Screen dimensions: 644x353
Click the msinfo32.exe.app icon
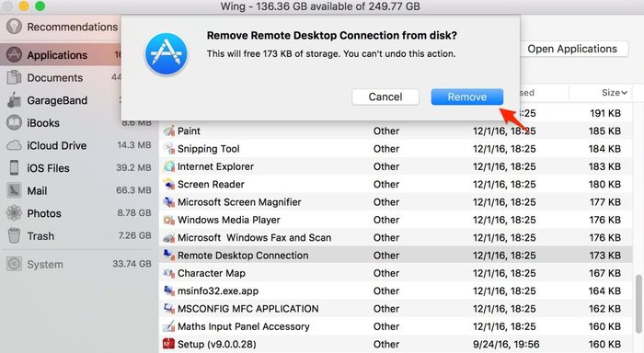point(168,291)
